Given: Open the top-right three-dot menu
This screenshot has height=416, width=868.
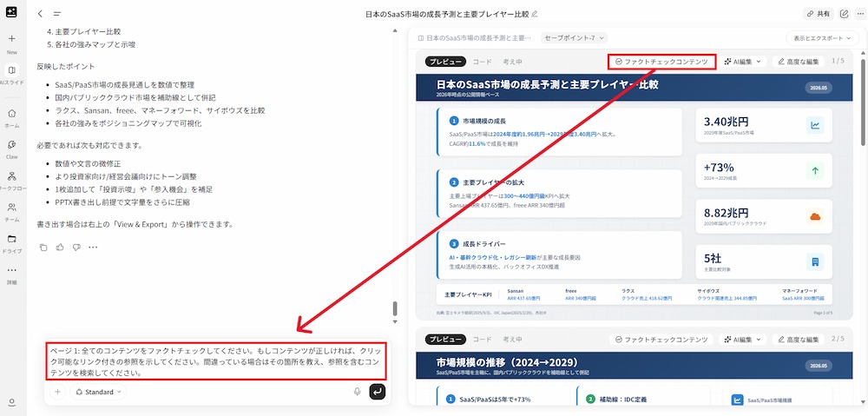Looking at the screenshot, I should tap(859, 14).
